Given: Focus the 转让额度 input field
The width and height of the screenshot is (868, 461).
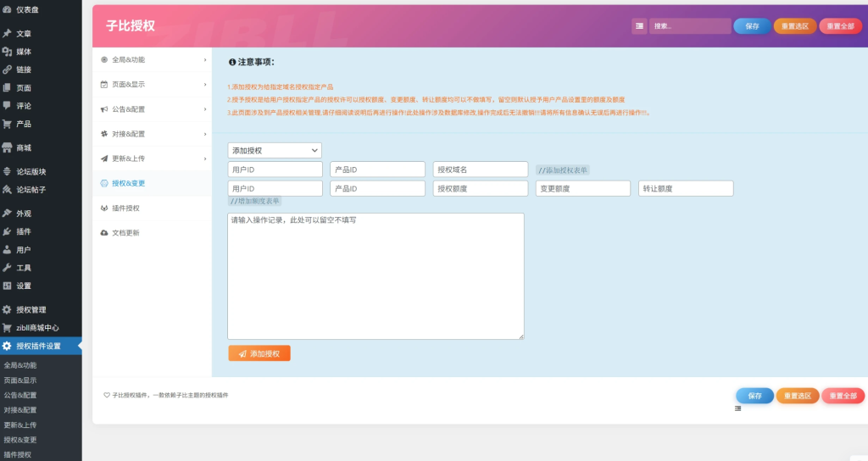Looking at the screenshot, I should [686, 188].
